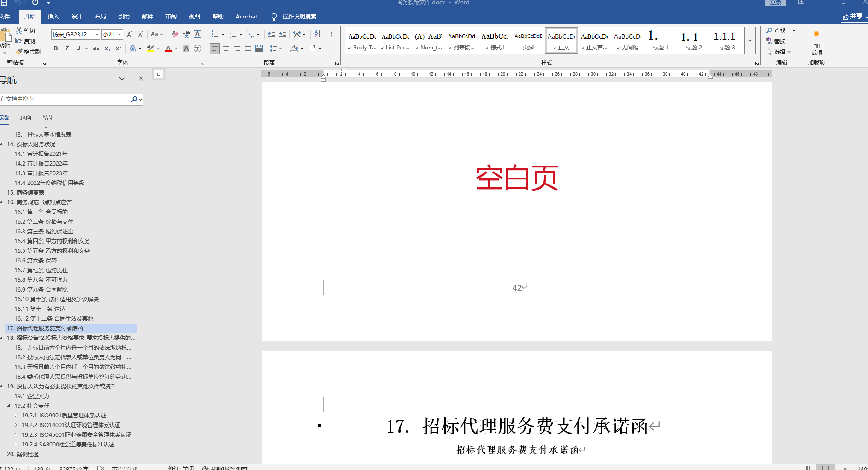The height and width of the screenshot is (470, 868).
Task: Apply the red font color
Action: 168,48
